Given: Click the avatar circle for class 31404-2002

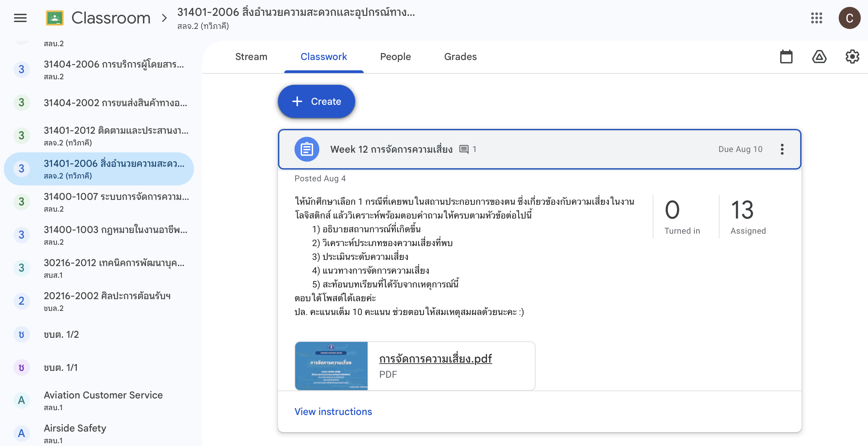Looking at the screenshot, I should (x=21, y=103).
